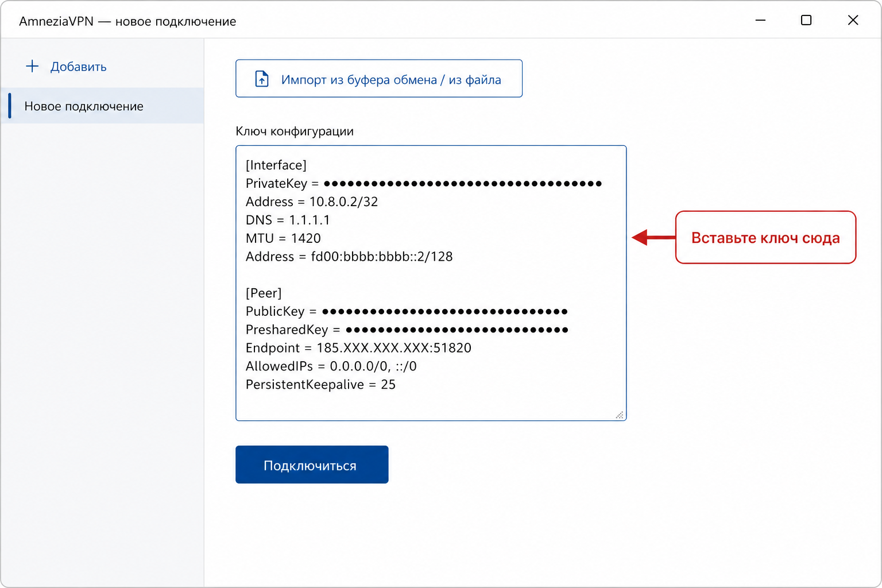Click the [Peer] section header line
The image size is (882, 588).
click(264, 293)
